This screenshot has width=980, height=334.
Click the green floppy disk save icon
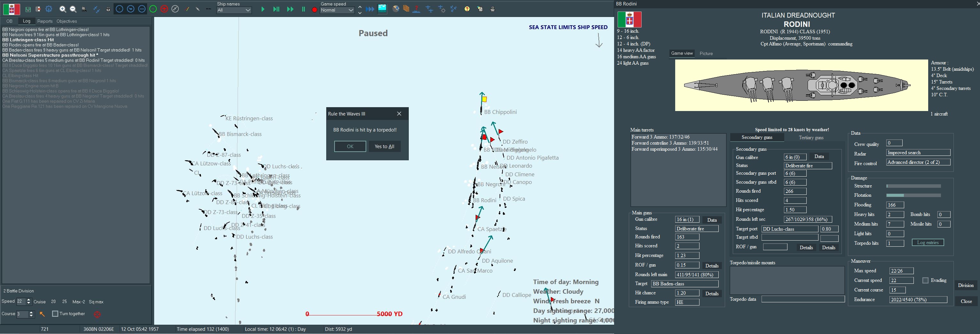[x=28, y=9]
